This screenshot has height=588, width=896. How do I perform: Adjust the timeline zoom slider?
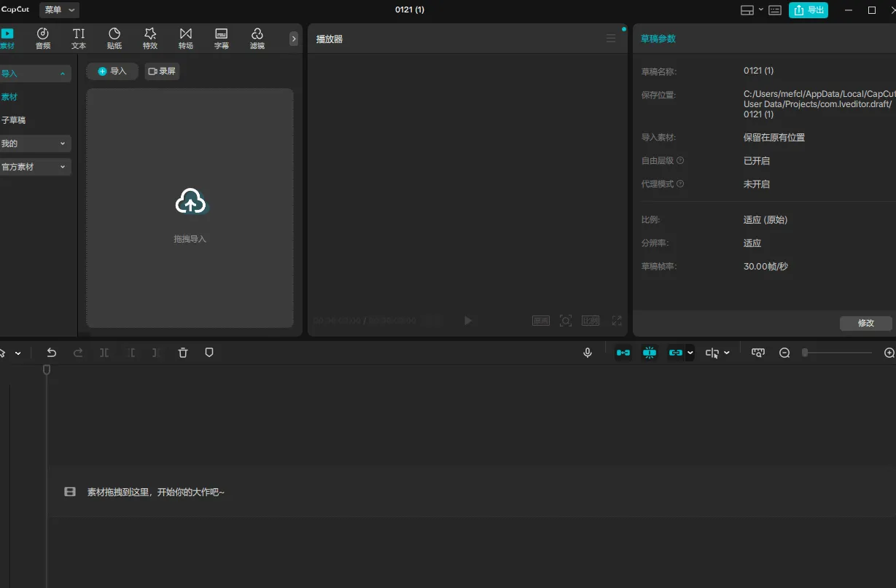point(838,353)
